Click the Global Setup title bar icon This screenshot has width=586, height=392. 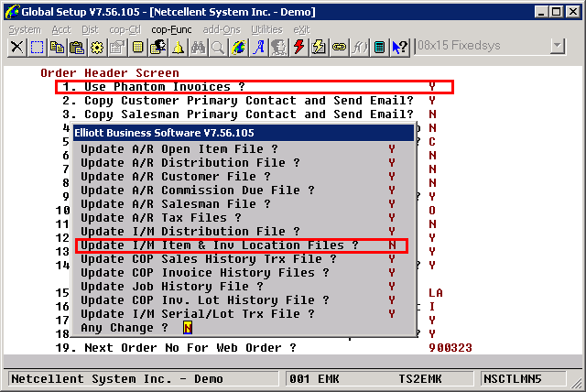click(x=12, y=12)
